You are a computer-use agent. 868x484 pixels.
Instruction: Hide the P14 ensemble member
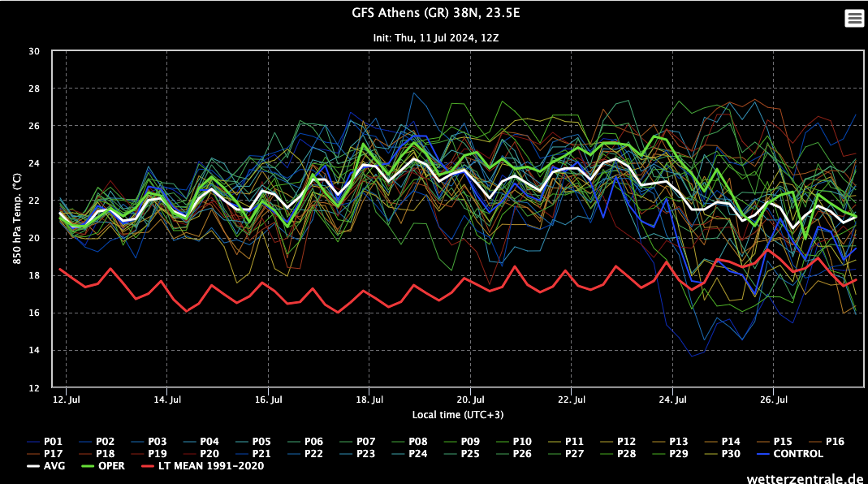(x=722, y=441)
